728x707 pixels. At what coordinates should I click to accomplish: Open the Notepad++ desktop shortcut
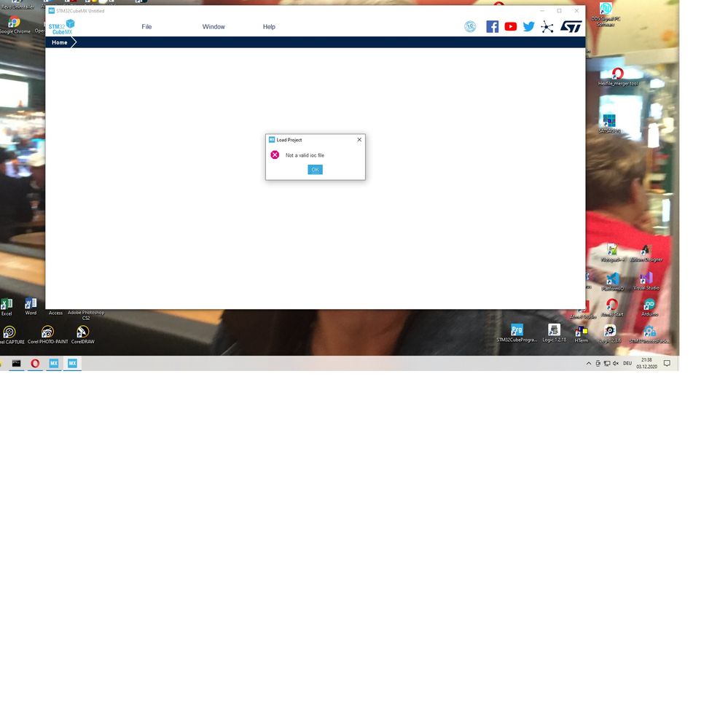point(612,253)
